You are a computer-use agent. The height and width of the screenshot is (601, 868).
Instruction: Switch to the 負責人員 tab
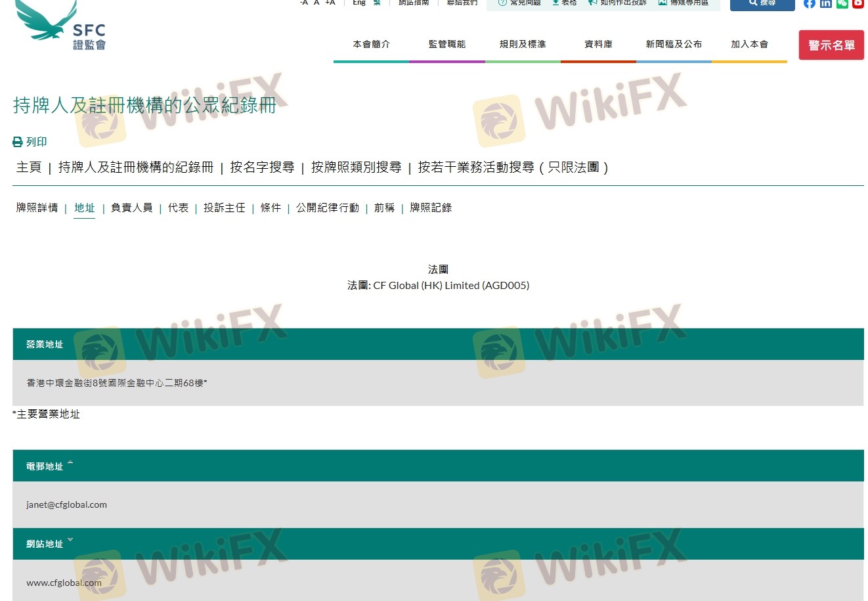[132, 208]
